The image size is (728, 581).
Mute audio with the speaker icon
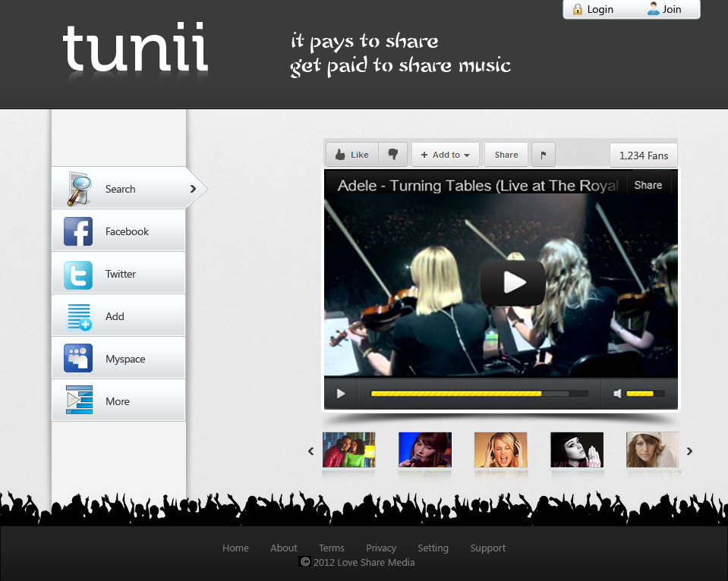(617, 394)
